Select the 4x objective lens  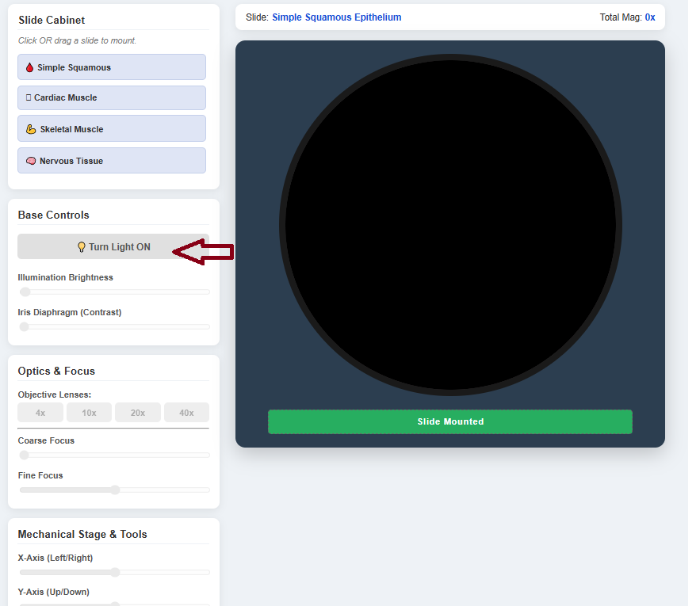[x=40, y=413]
